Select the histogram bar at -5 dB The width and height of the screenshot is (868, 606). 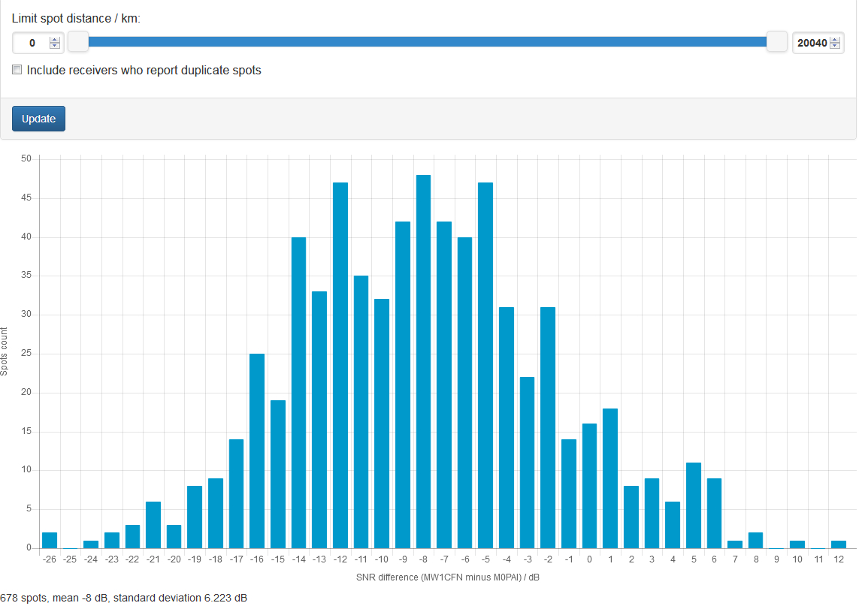click(485, 366)
